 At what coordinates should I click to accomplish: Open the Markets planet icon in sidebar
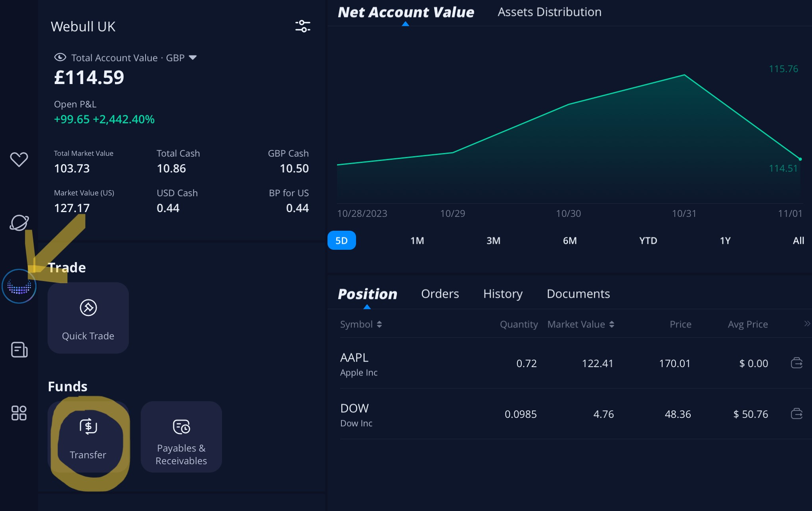coord(19,223)
